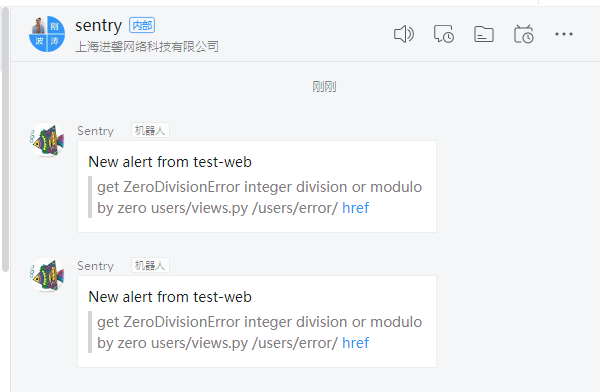Open the three-dot more options menu
The image size is (600, 392).
pyautogui.click(x=564, y=34)
